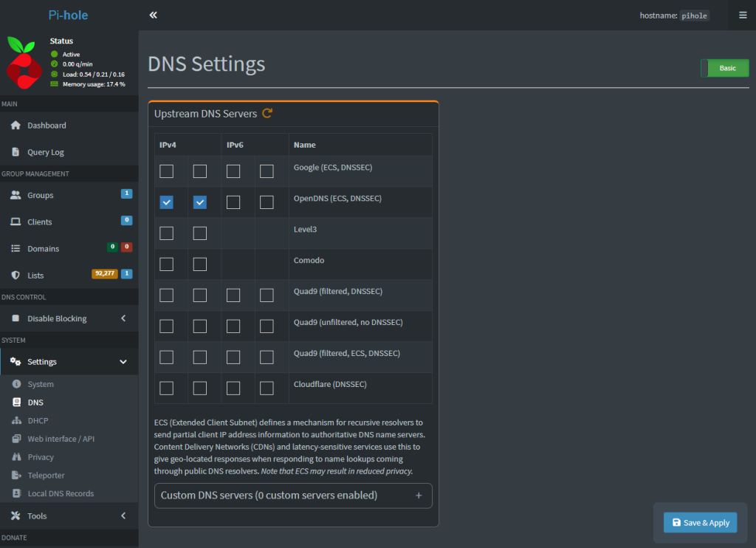The height and width of the screenshot is (548, 756).
Task: Collapse the sidebar with the double-chevron icon
Action: click(x=153, y=15)
